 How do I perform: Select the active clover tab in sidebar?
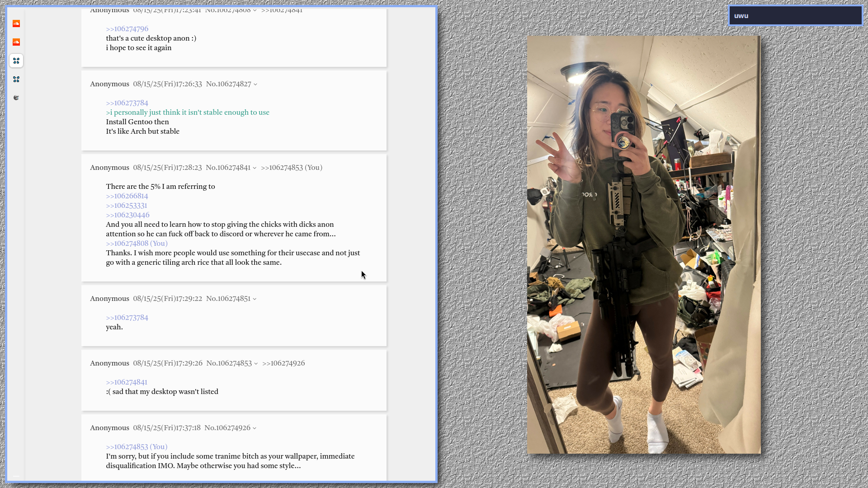(16, 61)
